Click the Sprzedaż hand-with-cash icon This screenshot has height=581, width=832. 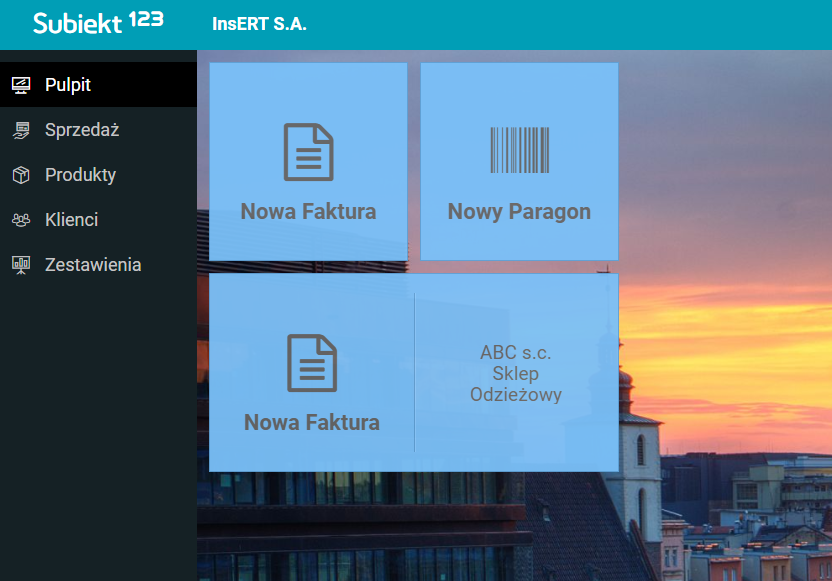coord(21,130)
